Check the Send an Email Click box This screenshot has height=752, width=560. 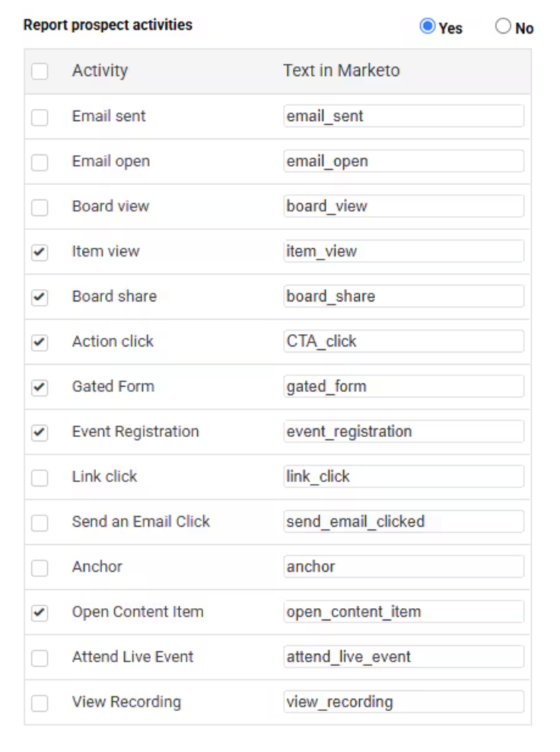[40, 522]
